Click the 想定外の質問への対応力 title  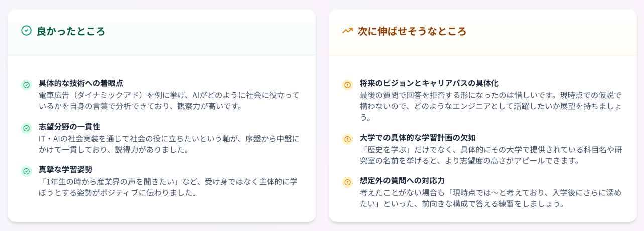[402, 181]
